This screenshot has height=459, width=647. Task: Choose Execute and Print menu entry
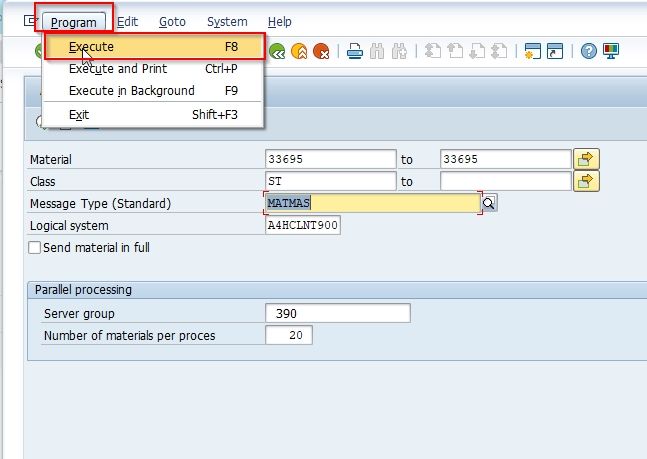[x=153, y=69]
